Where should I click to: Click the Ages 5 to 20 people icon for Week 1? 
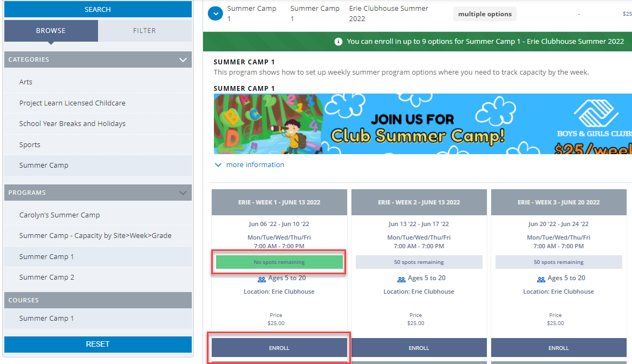pos(261,278)
